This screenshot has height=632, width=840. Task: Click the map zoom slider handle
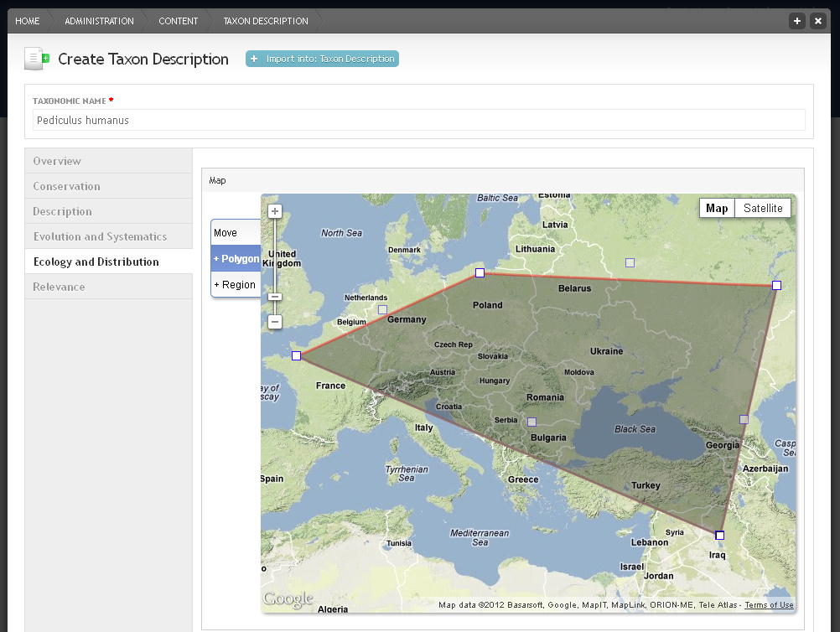(275, 297)
